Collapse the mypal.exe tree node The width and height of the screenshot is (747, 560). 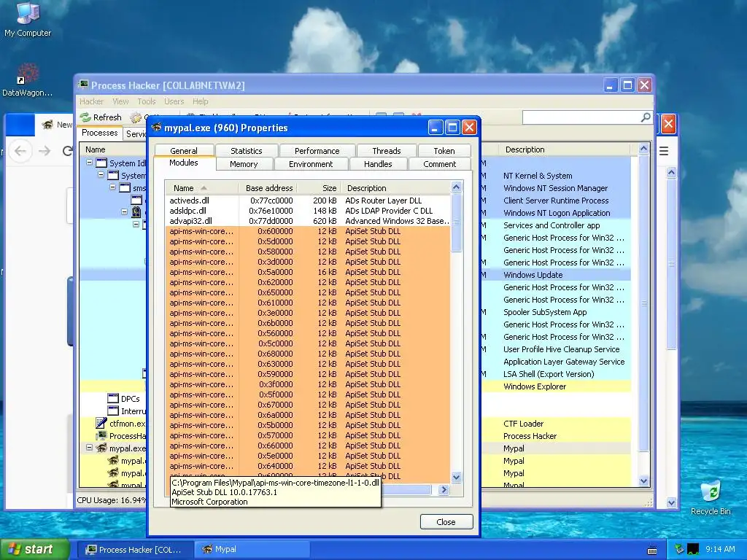point(89,448)
